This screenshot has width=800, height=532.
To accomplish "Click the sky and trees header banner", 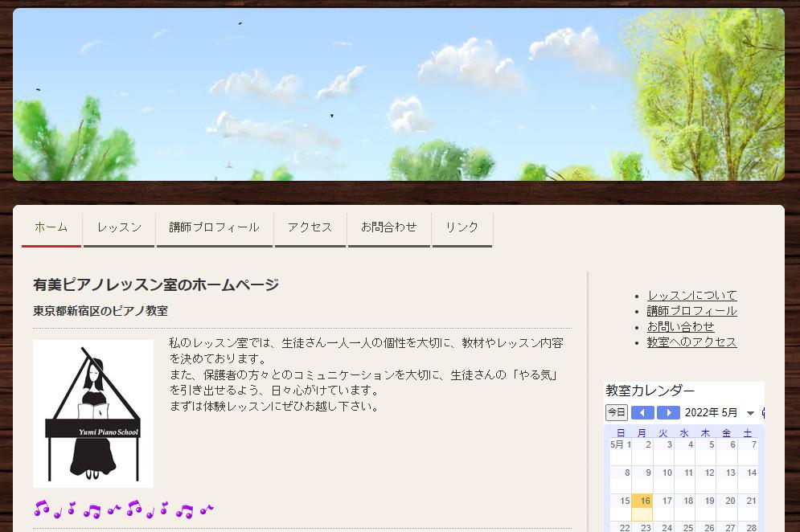I will click(399, 95).
